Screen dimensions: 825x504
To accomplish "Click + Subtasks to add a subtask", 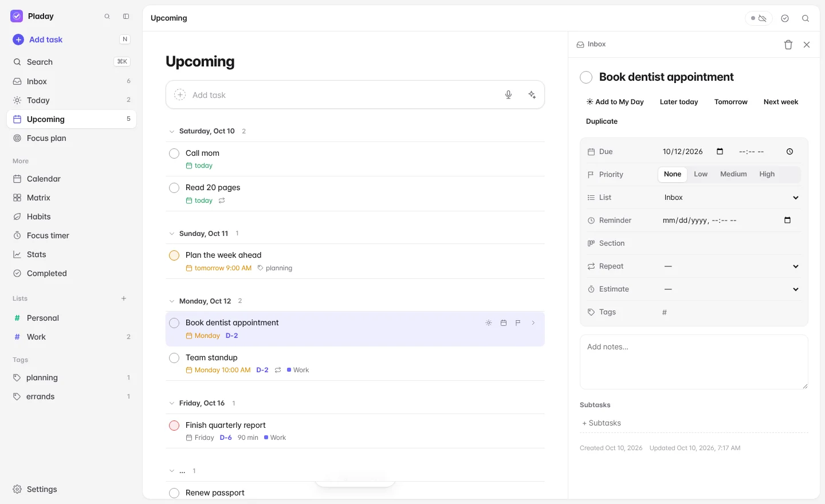I will pos(694,423).
